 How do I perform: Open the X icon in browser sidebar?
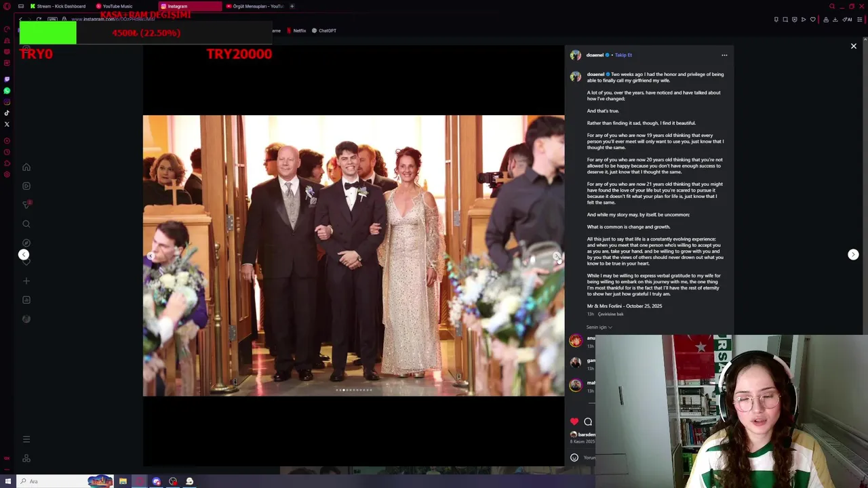tap(7, 124)
